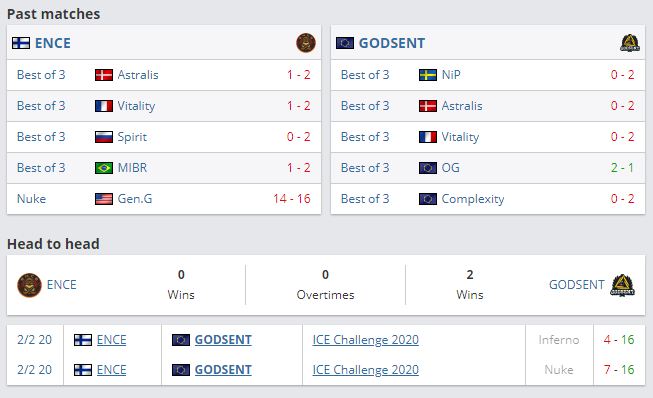The image size is (653, 398).
Task: Open ICE Challenge 2020 link on Nuke row
Action: (366, 370)
